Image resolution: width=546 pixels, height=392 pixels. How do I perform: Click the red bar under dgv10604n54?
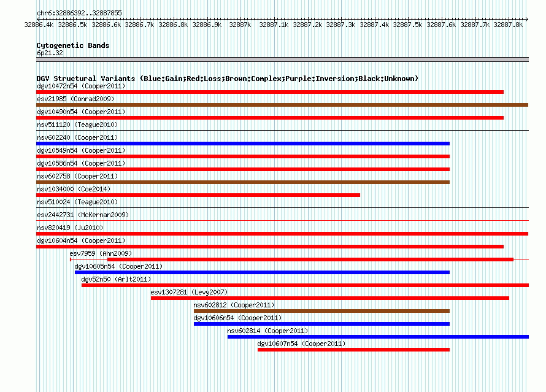click(x=270, y=247)
